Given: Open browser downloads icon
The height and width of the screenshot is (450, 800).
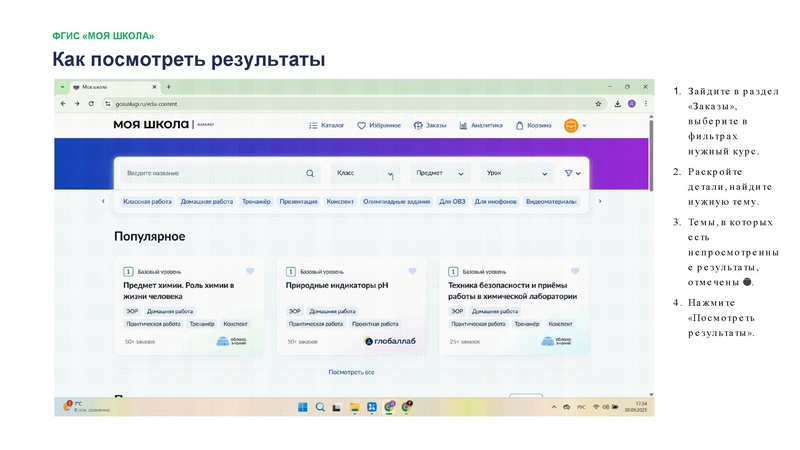Looking at the screenshot, I should [617, 104].
